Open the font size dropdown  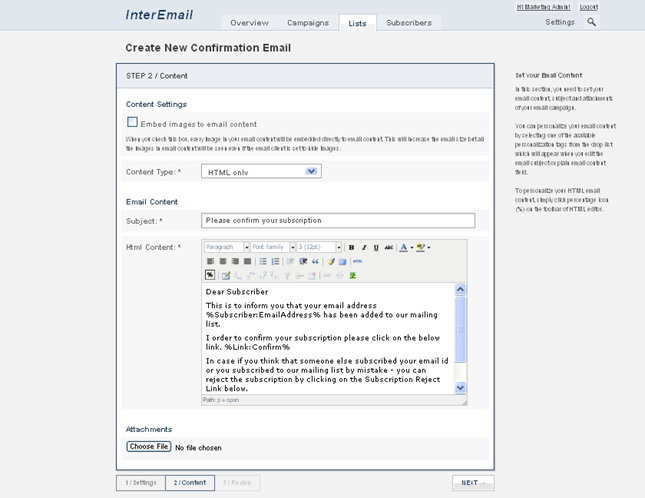click(338, 247)
